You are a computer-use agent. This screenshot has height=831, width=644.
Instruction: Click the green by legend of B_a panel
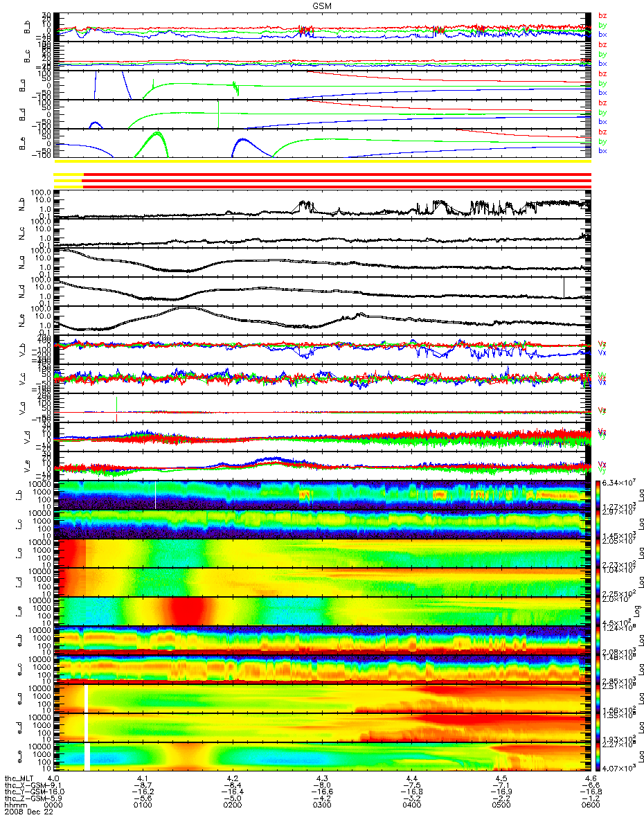(x=603, y=83)
